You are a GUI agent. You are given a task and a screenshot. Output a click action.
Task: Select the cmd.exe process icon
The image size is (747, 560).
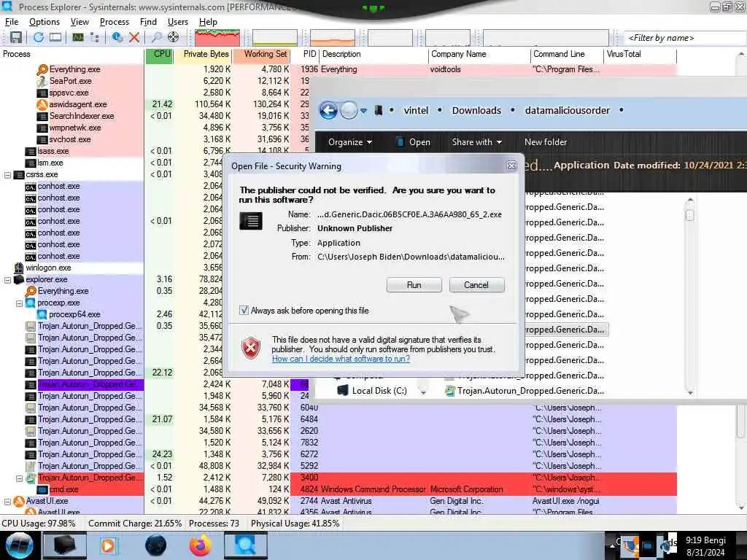click(42, 489)
